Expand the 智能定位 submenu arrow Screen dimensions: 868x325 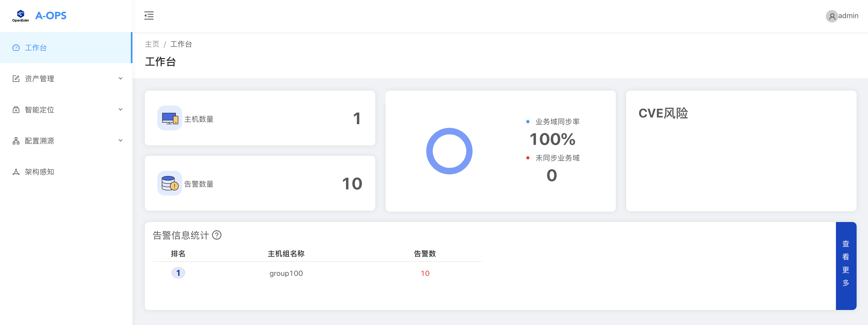pos(120,109)
